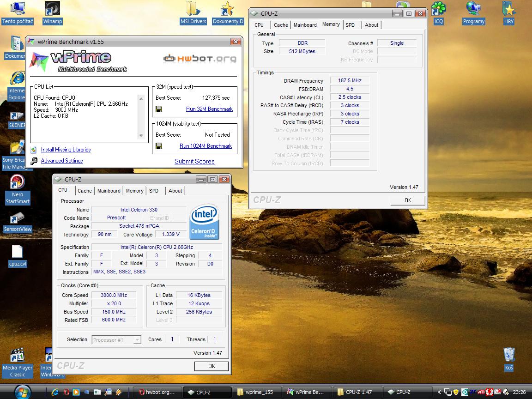Switch to wPrime Benchmark taskbar button
This screenshot has height=399, width=532.
pos(307,392)
